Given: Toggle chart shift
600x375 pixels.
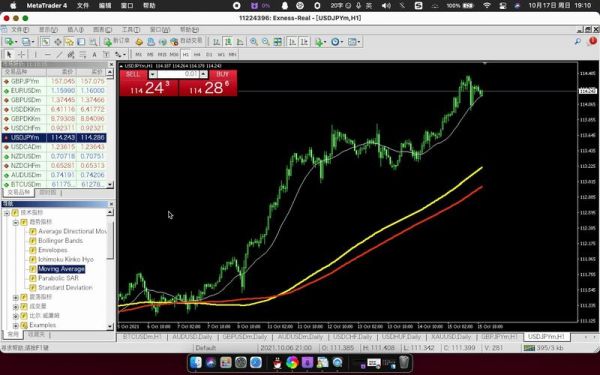Looking at the screenshot, I should [304, 42].
